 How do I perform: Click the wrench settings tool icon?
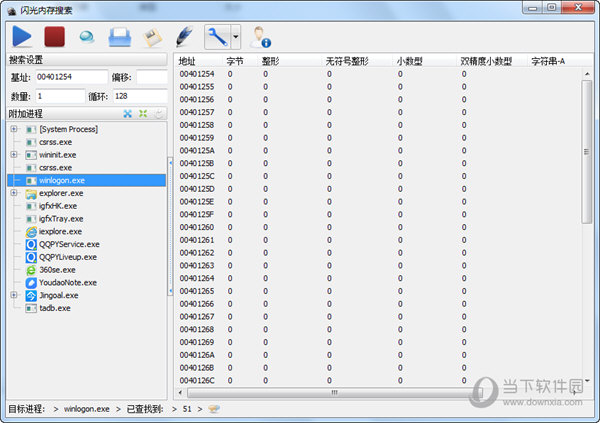(x=217, y=37)
